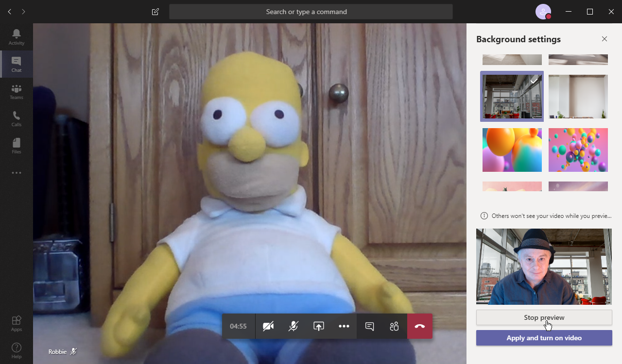Maximize the Teams window
This screenshot has height=364, width=622.
tap(590, 12)
